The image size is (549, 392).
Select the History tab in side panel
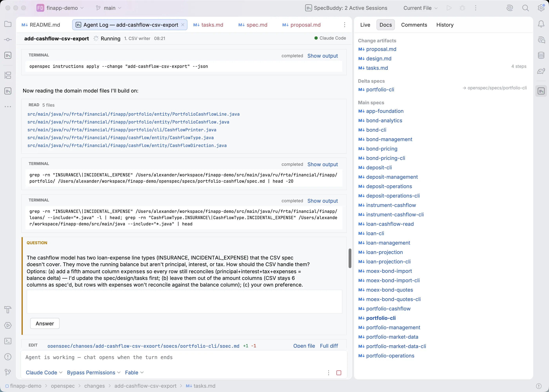tap(445, 25)
